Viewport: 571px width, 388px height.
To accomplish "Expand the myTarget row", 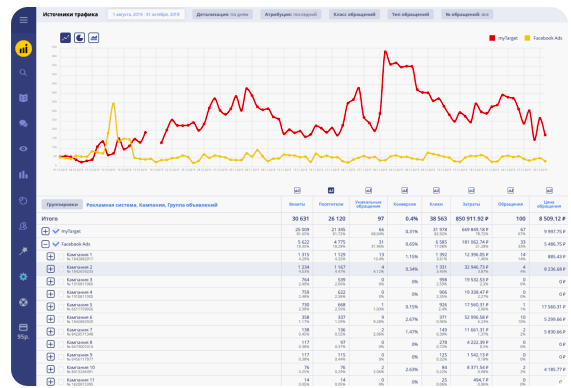I will (x=45, y=231).
